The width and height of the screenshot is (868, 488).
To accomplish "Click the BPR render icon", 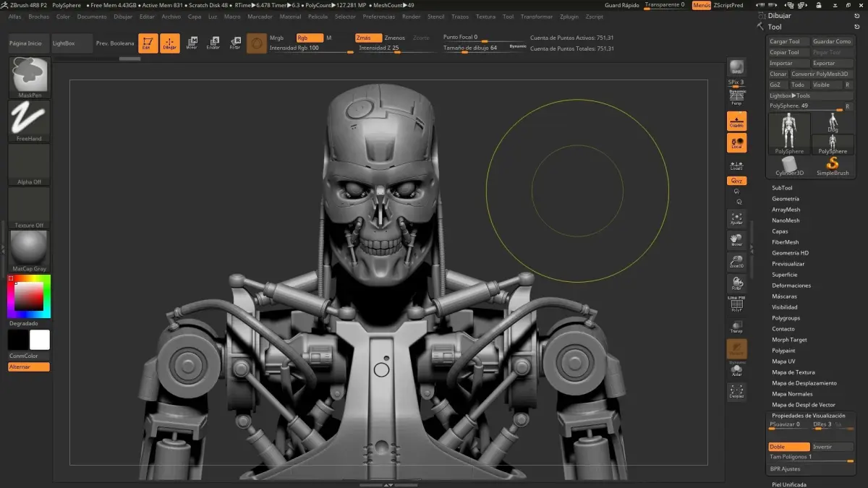I will pyautogui.click(x=736, y=67).
